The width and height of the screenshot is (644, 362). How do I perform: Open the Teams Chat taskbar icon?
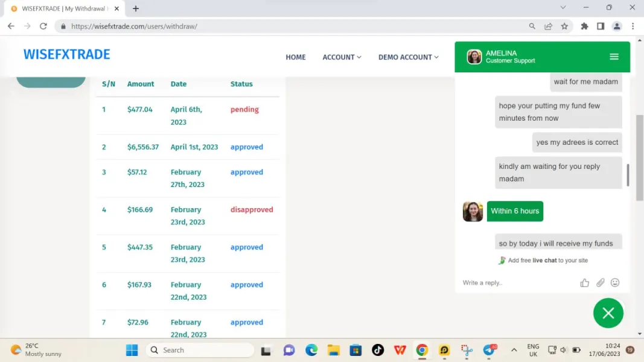coord(289,350)
